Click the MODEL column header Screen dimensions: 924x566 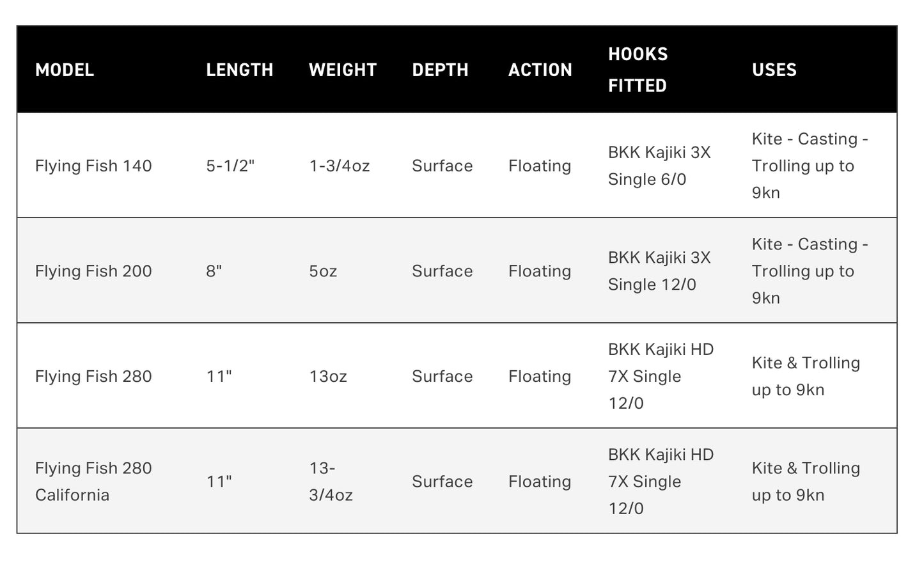pos(65,70)
